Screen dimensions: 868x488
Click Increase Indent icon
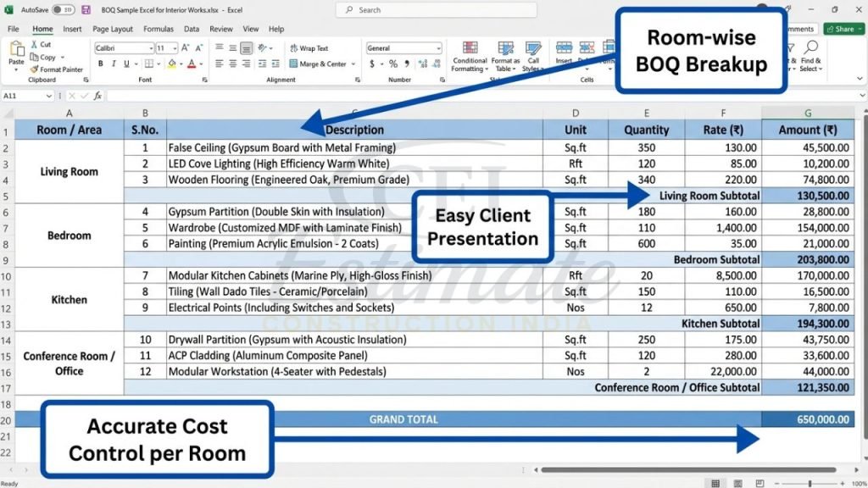pos(275,64)
